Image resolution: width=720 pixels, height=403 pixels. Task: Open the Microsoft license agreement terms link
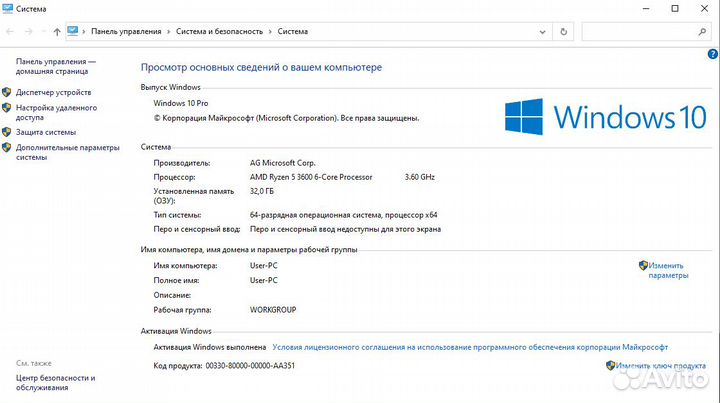click(x=470, y=347)
